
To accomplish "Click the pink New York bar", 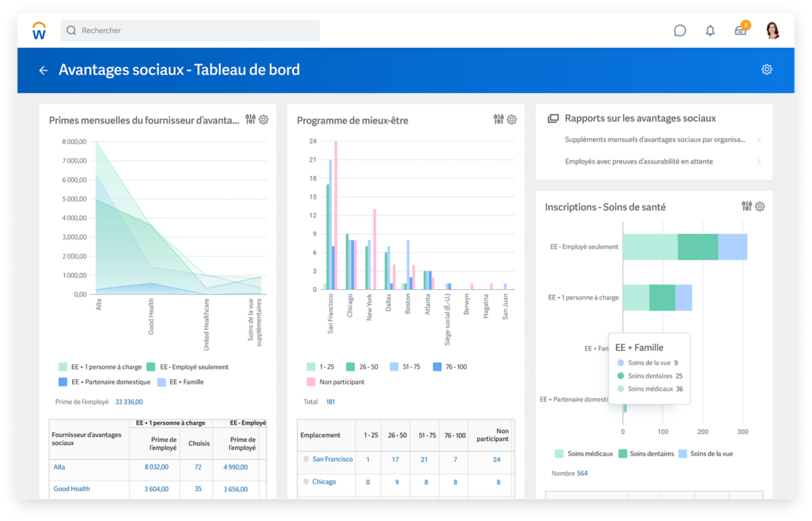I will click(375, 249).
